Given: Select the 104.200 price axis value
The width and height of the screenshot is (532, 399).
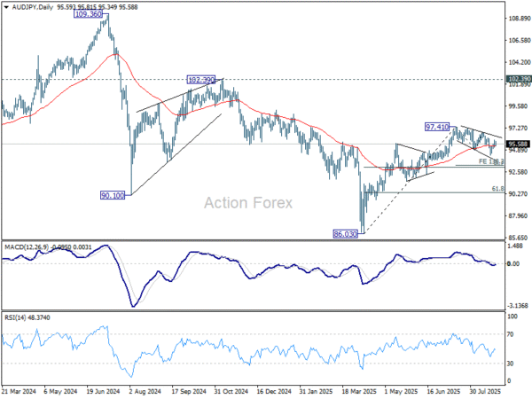Looking at the screenshot, I should click(x=519, y=62).
